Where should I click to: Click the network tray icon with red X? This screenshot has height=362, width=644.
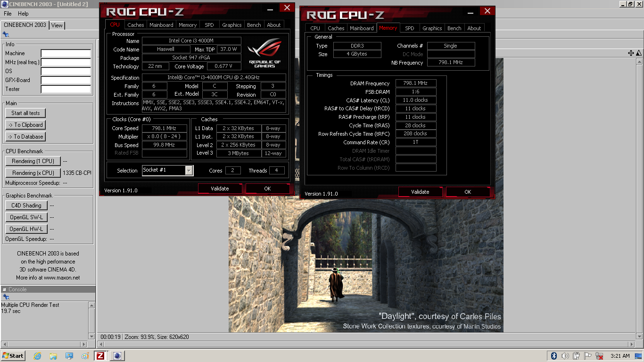pos(599,356)
